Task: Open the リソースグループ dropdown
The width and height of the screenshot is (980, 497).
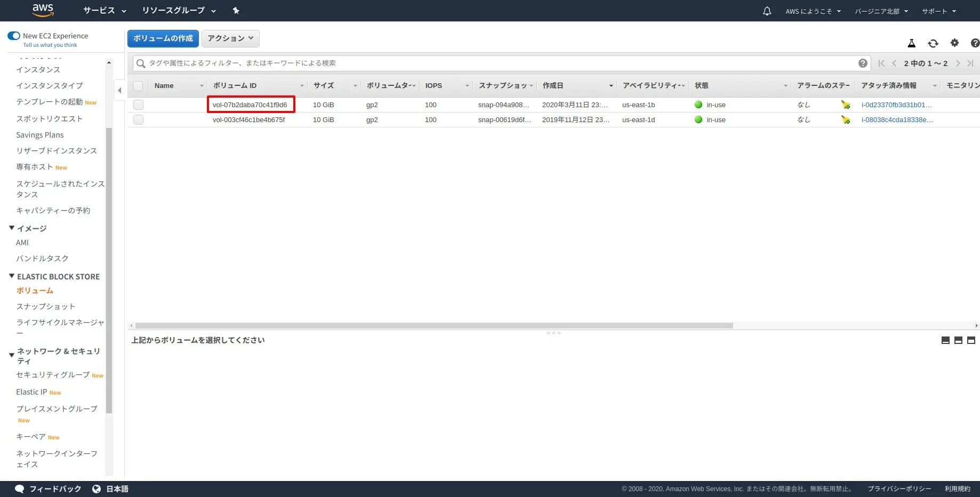Action: click(x=179, y=11)
